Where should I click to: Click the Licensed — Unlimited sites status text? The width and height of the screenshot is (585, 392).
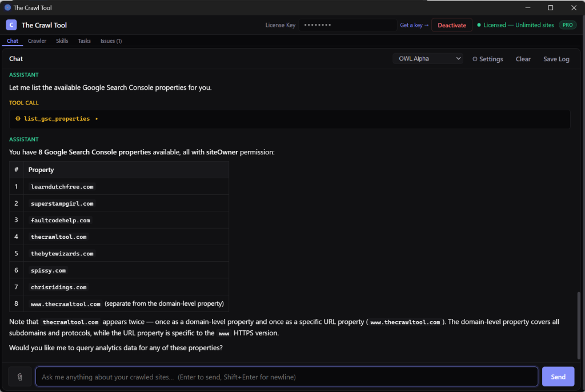pos(519,25)
